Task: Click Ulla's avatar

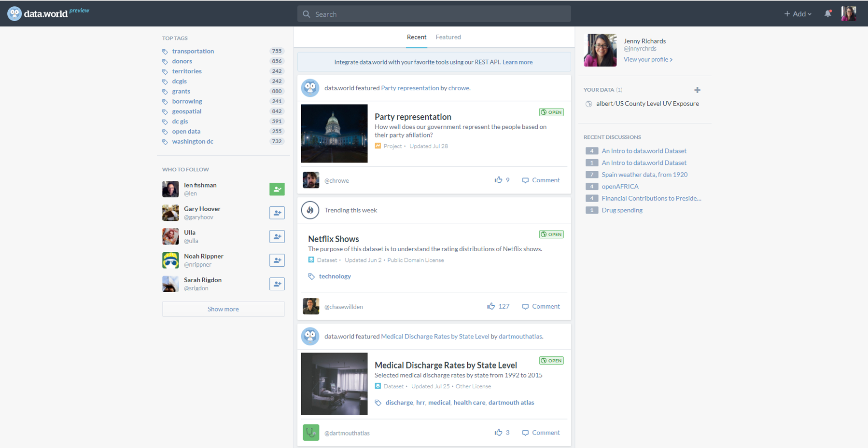Action: (170, 236)
